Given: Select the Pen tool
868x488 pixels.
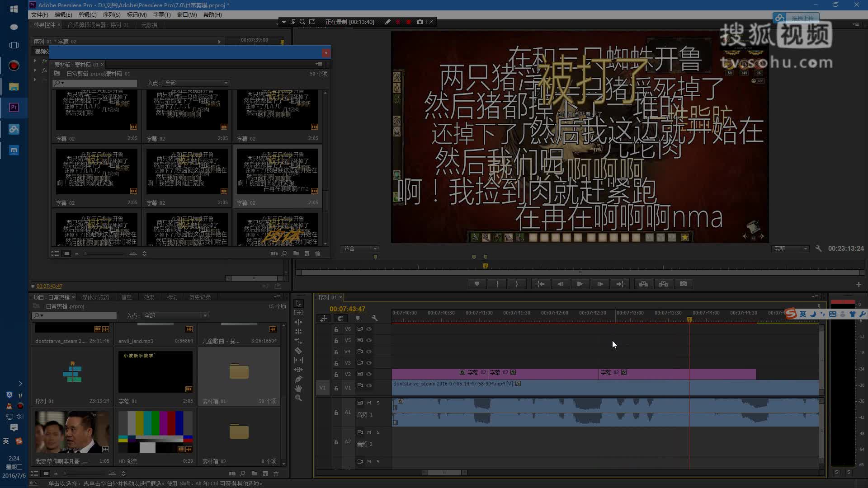Looking at the screenshot, I should (x=298, y=379).
